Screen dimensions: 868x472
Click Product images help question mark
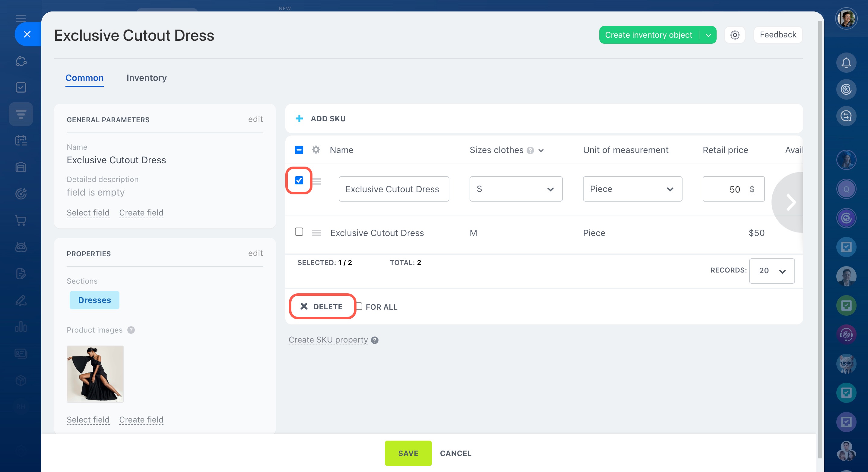tap(131, 330)
